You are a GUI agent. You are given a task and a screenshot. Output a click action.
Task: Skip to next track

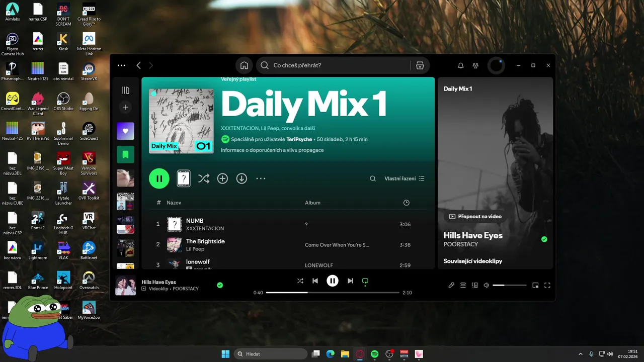pyautogui.click(x=350, y=281)
